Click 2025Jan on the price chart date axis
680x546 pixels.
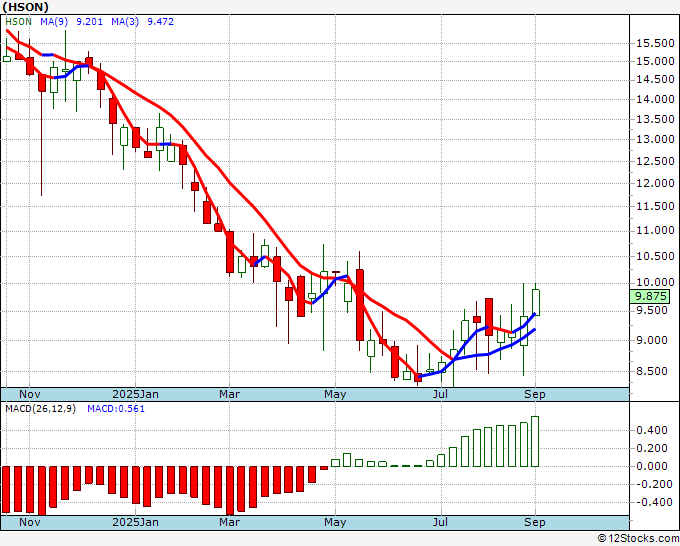[x=135, y=394]
